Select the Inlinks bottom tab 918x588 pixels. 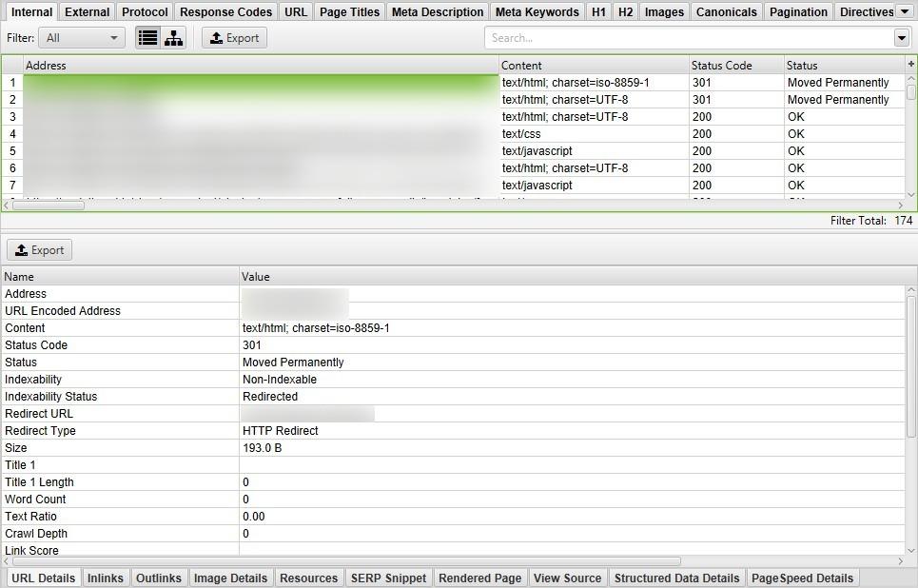click(x=106, y=578)
